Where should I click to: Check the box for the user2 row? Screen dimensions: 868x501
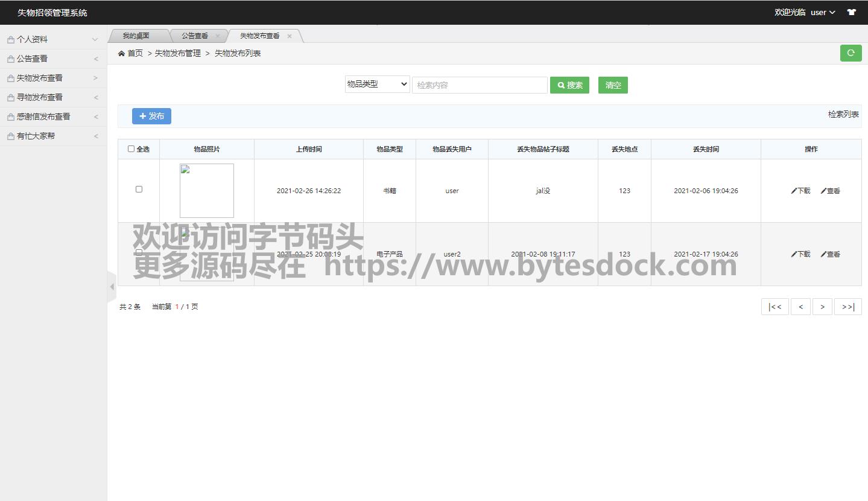(139, 253)
